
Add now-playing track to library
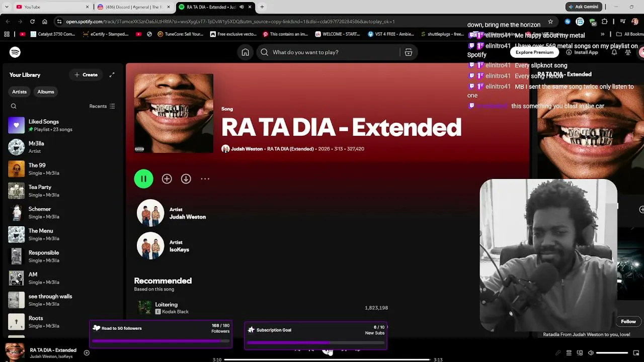(x=87, y=352)
